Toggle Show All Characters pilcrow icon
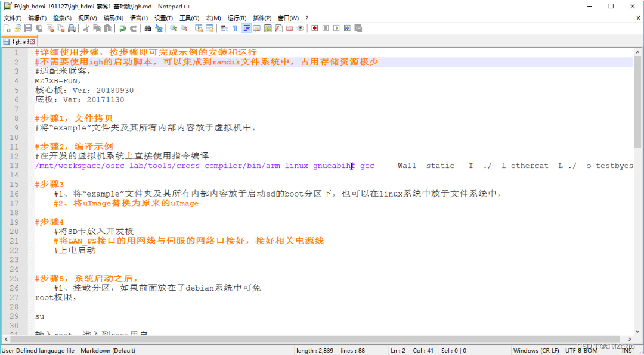Image resolution: width=644 pixels, height=355 pixels. point(235,29)
